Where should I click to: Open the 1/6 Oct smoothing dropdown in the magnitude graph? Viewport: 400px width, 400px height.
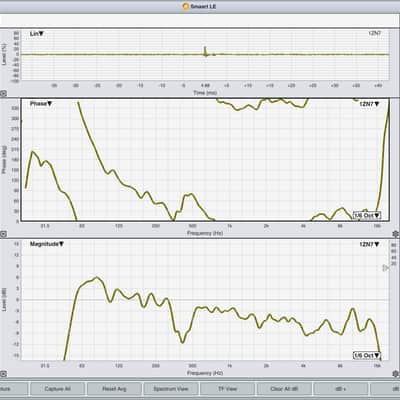tap(367, 355)
